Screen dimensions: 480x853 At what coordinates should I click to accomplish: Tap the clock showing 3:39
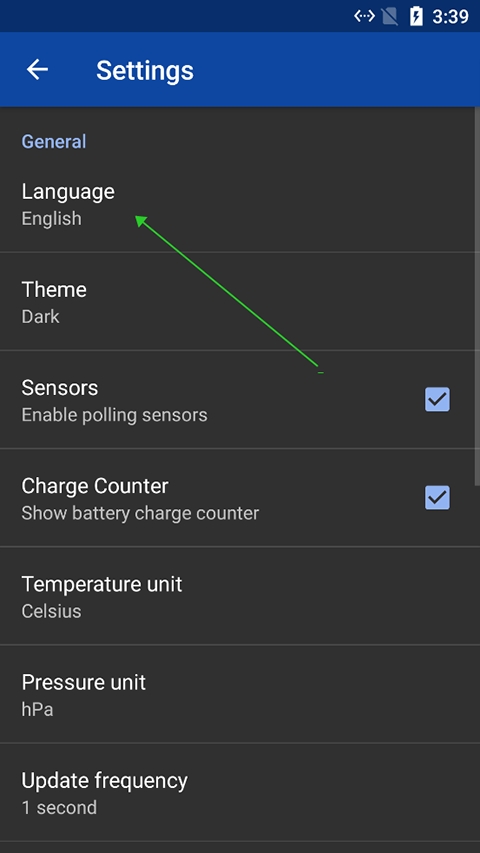click(450, 17)
